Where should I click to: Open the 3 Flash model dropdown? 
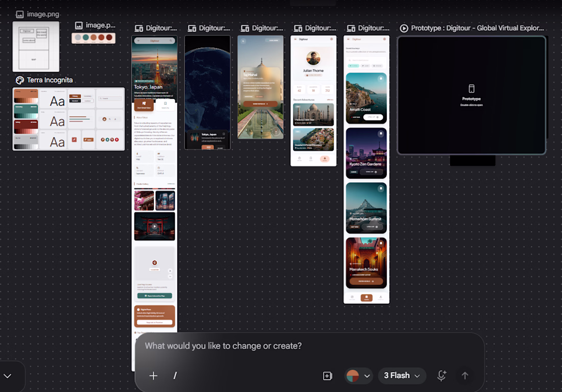point(402,376)
